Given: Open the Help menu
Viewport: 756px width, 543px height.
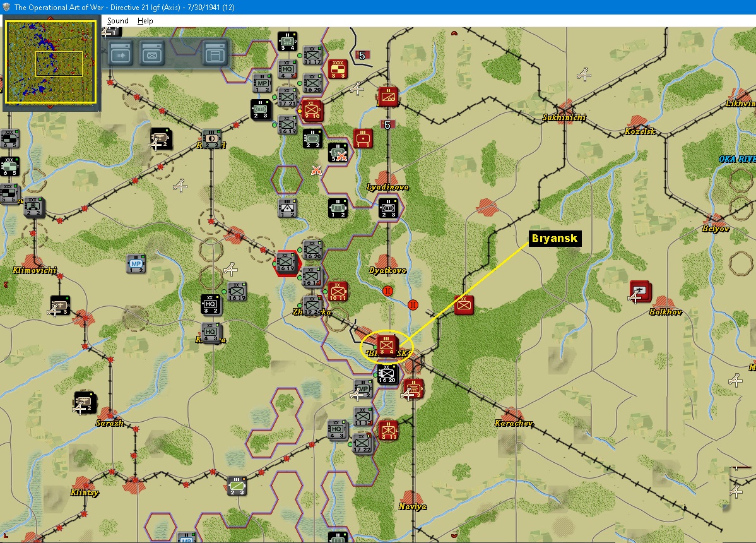Looking at the screenshot, I should (145, 21).
